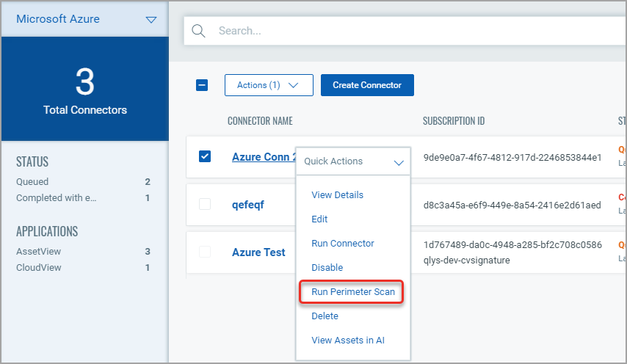Check the qefeqf connector checkbox
Image resolution: width=627 pixels, height=364 pixels.
point(205,204)
